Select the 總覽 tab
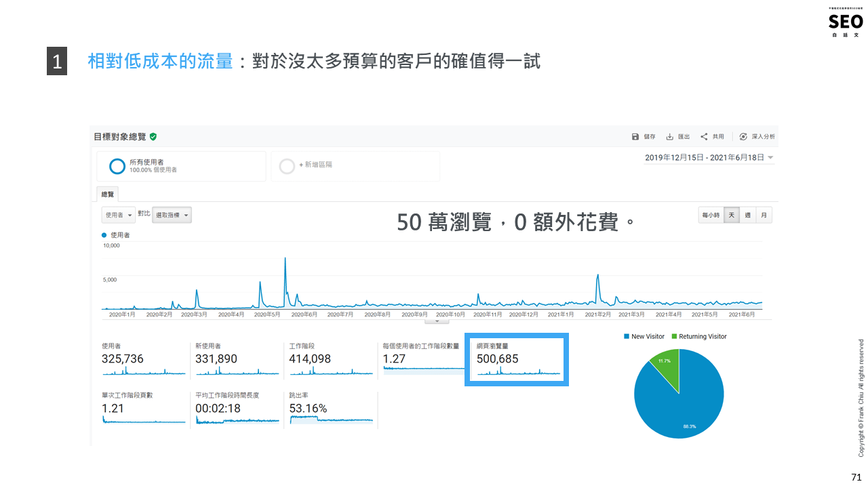The width and height of the screenshot is (868, 488). pos(108,195)
